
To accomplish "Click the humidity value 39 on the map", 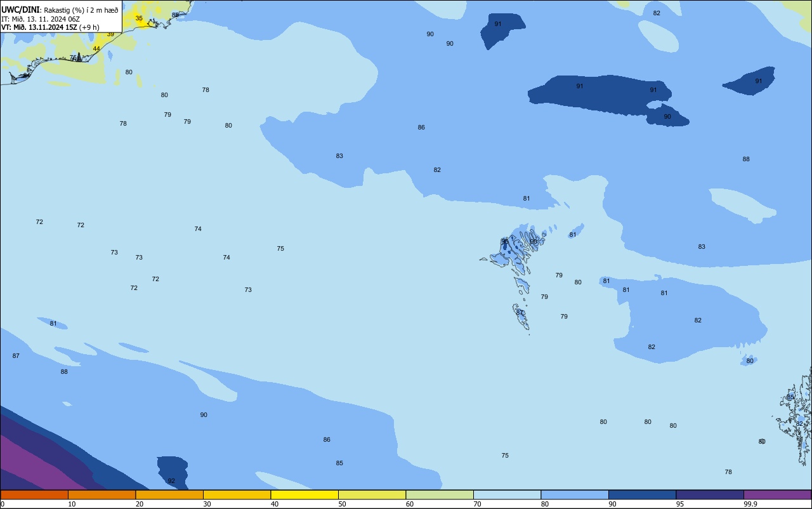I will tap(110, 34).
